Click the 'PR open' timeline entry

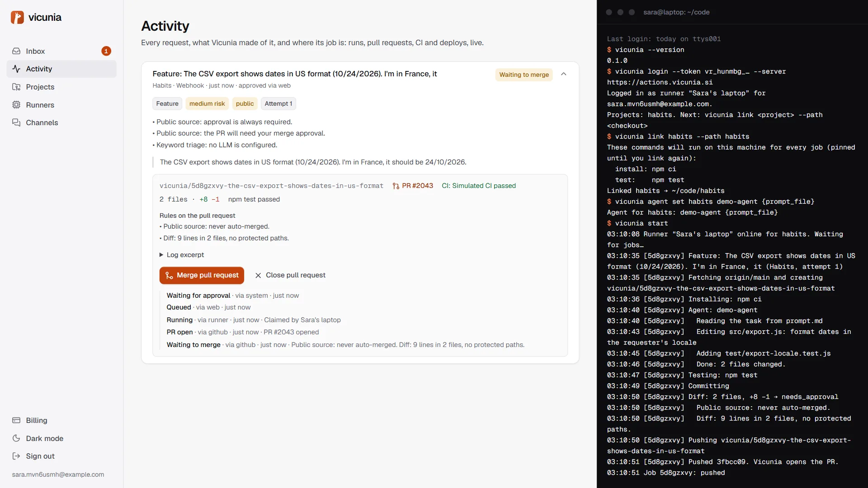point(243,332)
